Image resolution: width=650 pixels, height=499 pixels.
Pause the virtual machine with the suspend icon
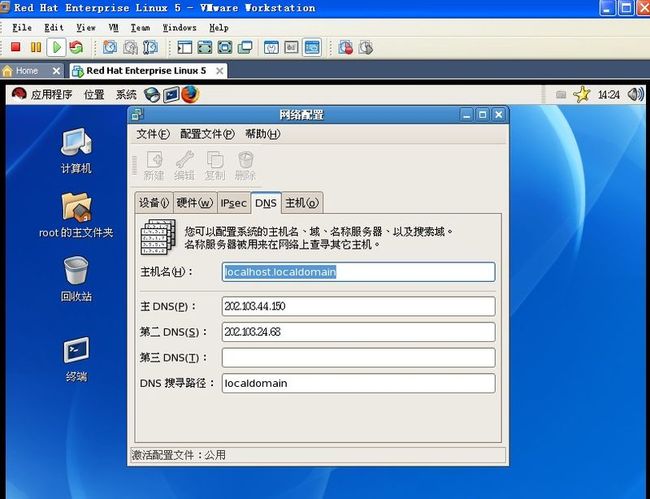click(x=36, y=47)
